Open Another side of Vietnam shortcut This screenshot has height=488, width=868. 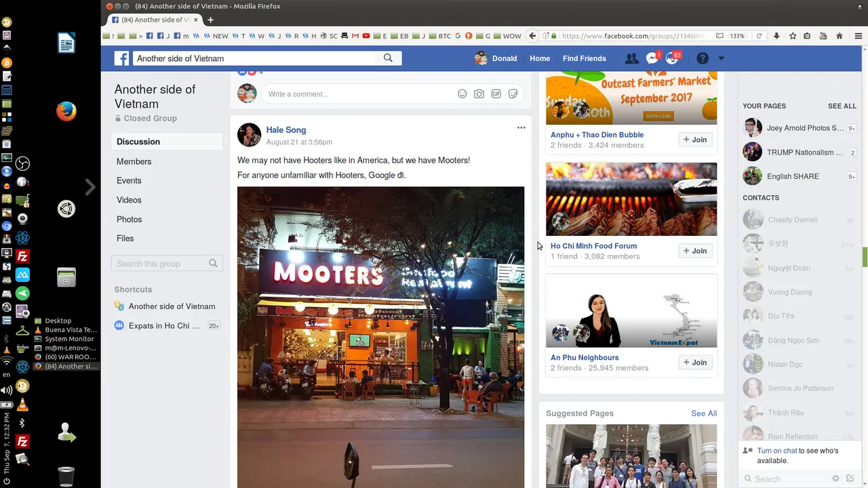click(x=172, y=306)
